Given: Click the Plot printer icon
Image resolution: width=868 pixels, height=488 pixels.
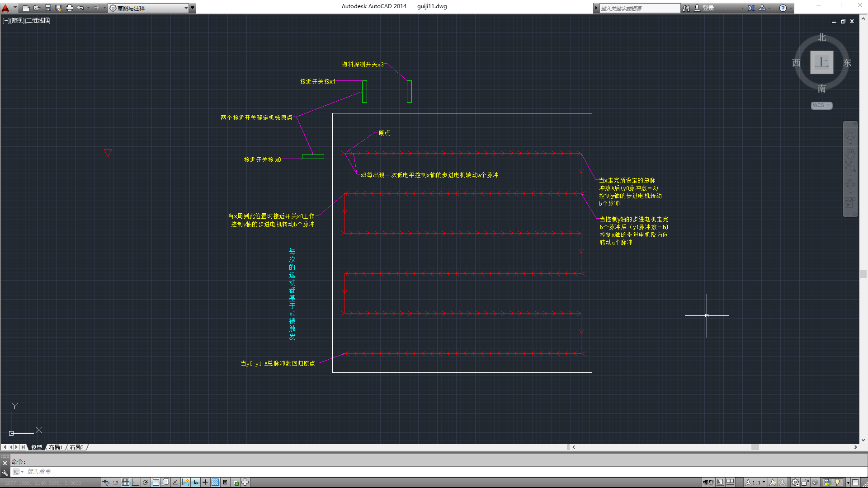Looking at the screenshot, I should (70, 8).
